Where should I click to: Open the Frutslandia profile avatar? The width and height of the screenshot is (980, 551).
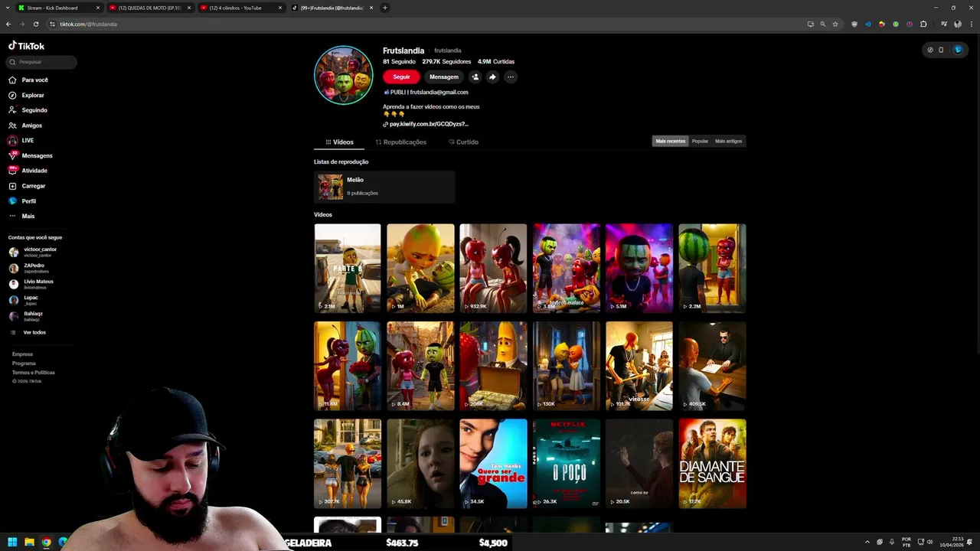[x=344, y=75]
